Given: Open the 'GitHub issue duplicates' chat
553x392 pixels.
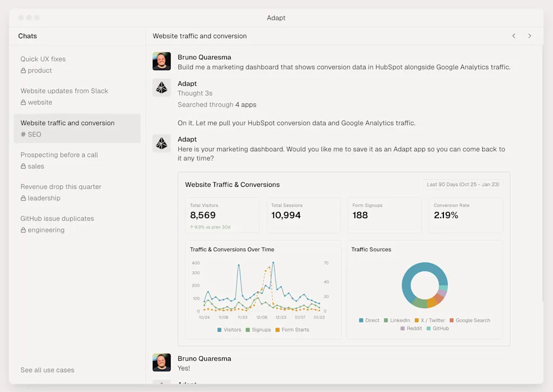Looking at the screenshot, I should [x=57, y=219].
